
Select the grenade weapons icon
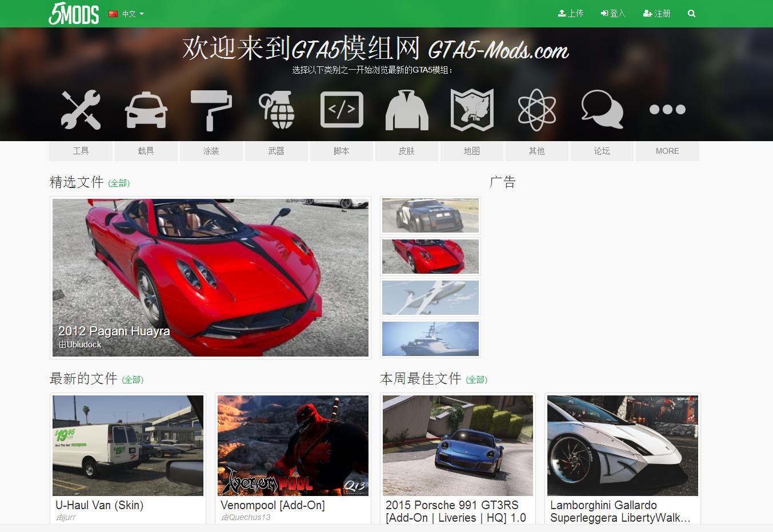[277, 110]
